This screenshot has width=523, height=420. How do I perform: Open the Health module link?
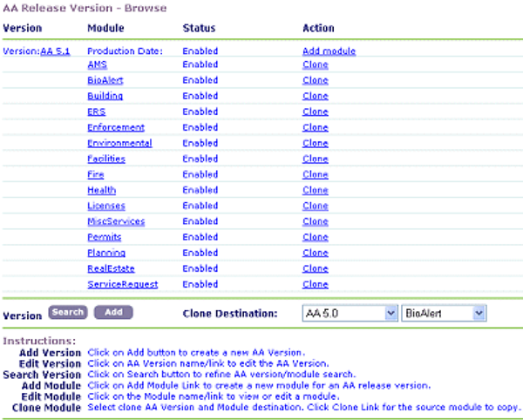coord(101,190)
